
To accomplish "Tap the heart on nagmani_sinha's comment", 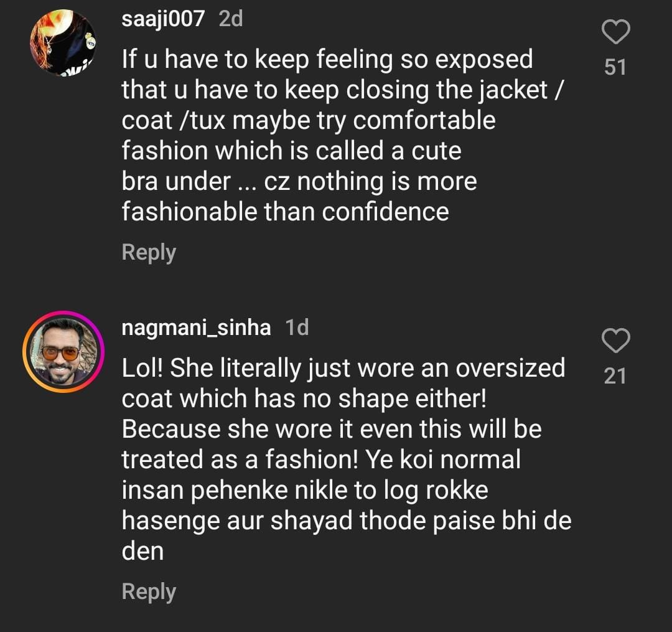I will pyautogui.click(x=616, y=341).
